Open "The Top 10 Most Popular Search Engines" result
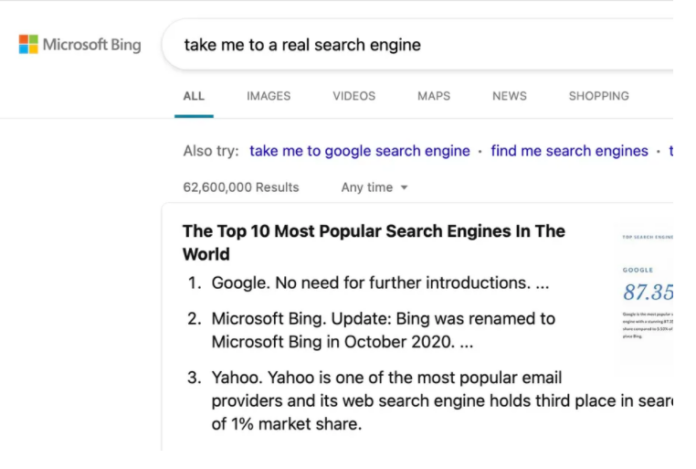696x469 pixels. point(374,242)
